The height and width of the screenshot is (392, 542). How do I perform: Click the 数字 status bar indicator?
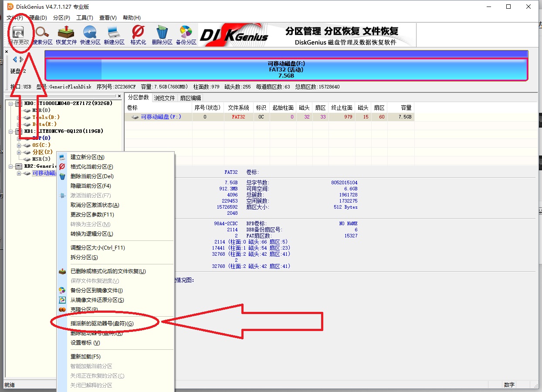click(509, 385)
